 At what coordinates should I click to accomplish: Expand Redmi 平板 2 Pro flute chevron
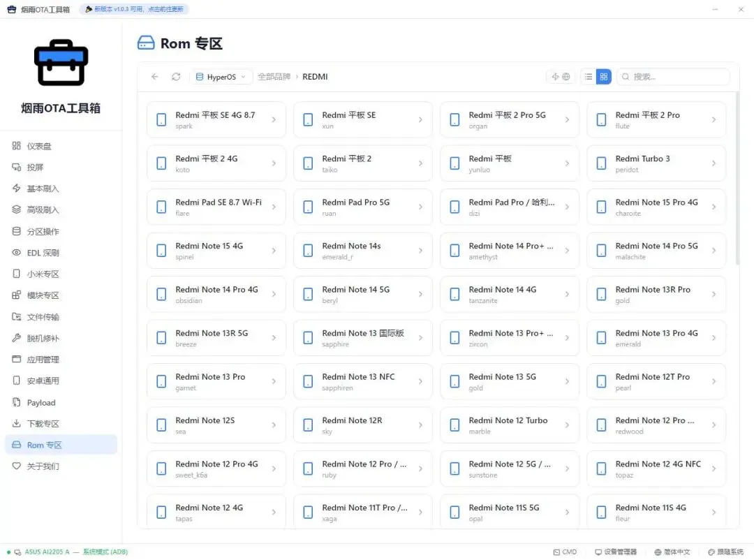[714, 119]
